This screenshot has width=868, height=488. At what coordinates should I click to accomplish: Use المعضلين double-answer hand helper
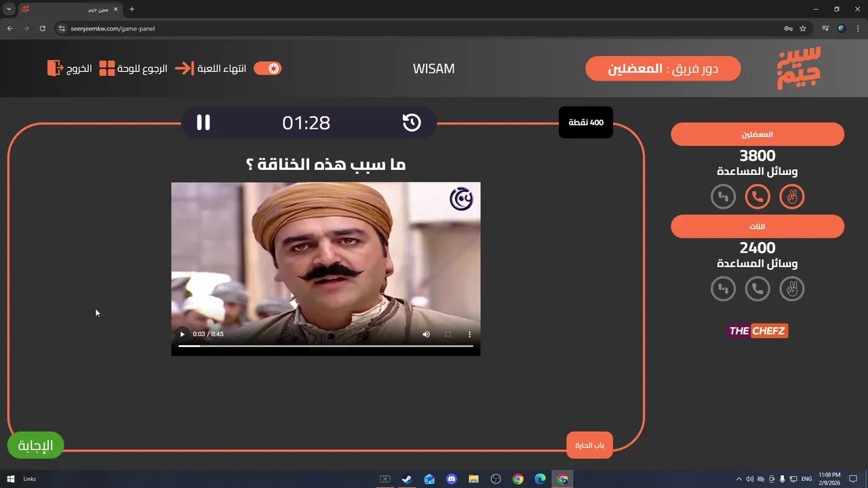coord(791,197)
